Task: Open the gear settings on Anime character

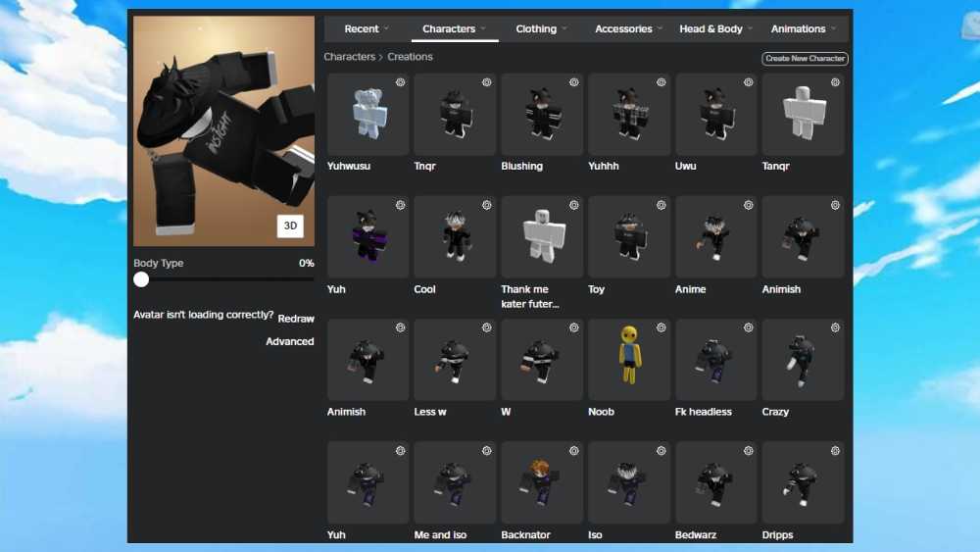Action: point(748,205)
